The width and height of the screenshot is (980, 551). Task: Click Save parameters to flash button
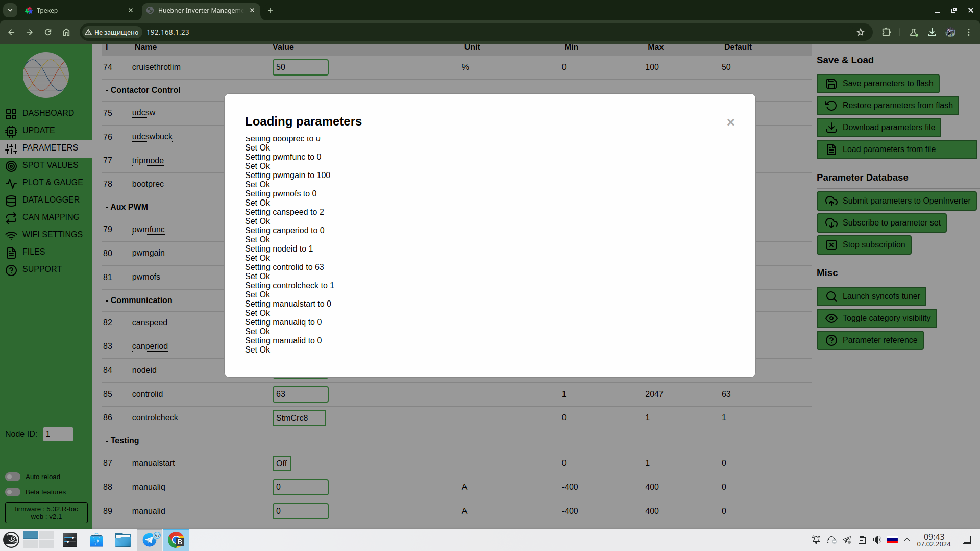(877, 84)
